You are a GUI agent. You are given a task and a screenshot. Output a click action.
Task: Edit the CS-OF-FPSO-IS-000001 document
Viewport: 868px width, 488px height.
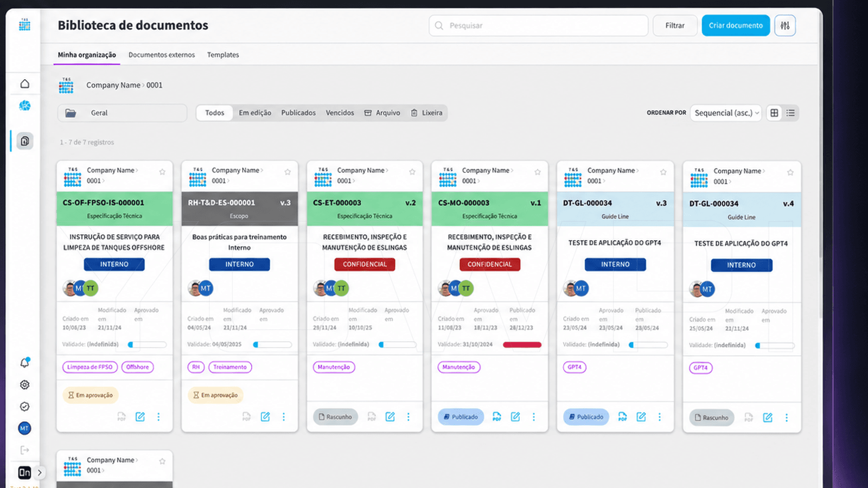point(140,416)
